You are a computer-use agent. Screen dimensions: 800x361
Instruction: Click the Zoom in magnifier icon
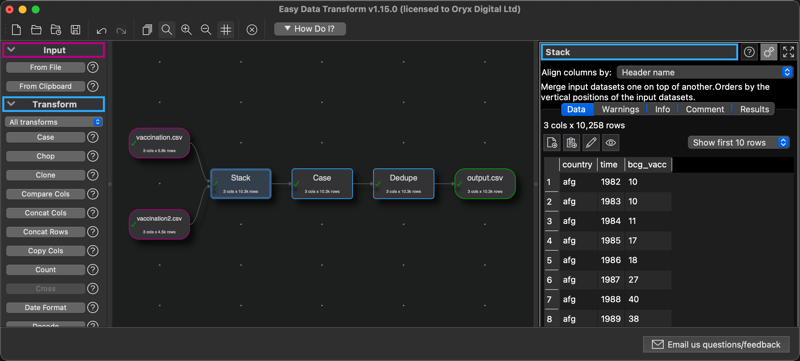pyautogui.click(x=186, y=30)
